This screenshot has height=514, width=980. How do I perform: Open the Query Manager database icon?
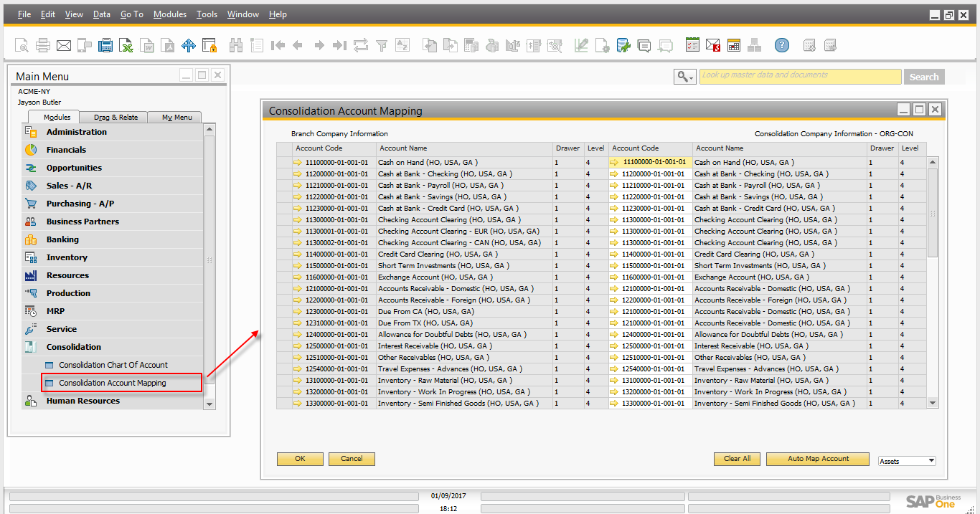click(x=623, y=46)
